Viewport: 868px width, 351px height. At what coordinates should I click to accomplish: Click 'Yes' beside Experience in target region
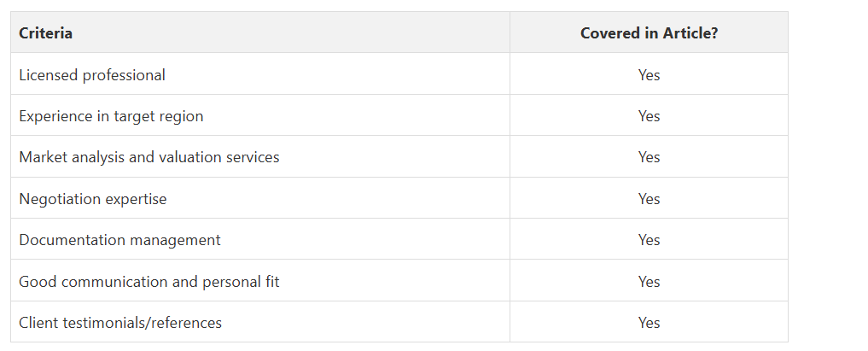point(649,116)
